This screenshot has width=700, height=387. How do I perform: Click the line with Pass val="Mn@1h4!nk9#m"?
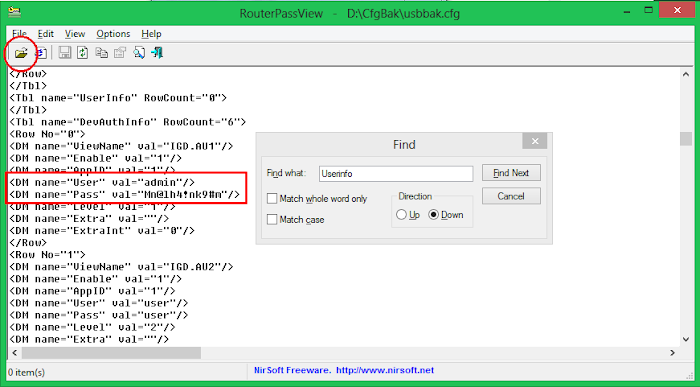click(125, 194)
